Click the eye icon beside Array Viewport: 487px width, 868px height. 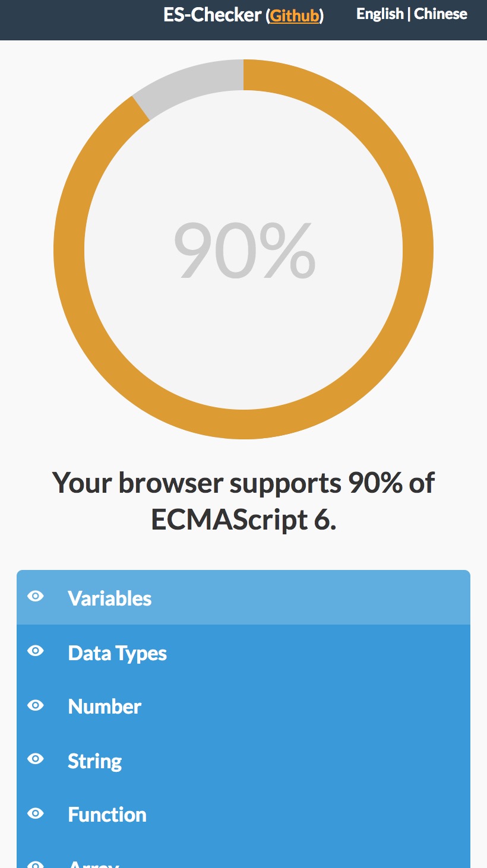point(36,864)
